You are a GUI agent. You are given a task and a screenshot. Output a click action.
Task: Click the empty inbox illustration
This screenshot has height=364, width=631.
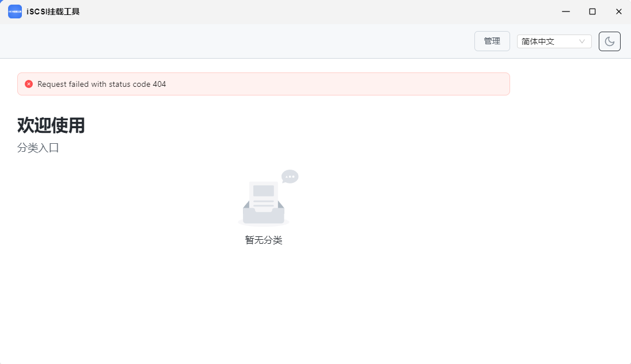[268, 198]
